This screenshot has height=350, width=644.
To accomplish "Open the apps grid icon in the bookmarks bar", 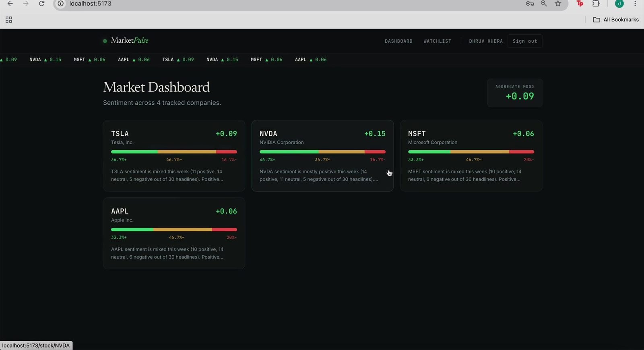I will pyautogui.click(x=9, y=20).
